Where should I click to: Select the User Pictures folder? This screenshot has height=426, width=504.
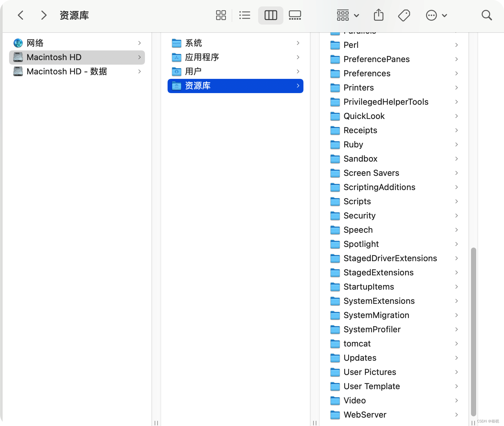394,372
